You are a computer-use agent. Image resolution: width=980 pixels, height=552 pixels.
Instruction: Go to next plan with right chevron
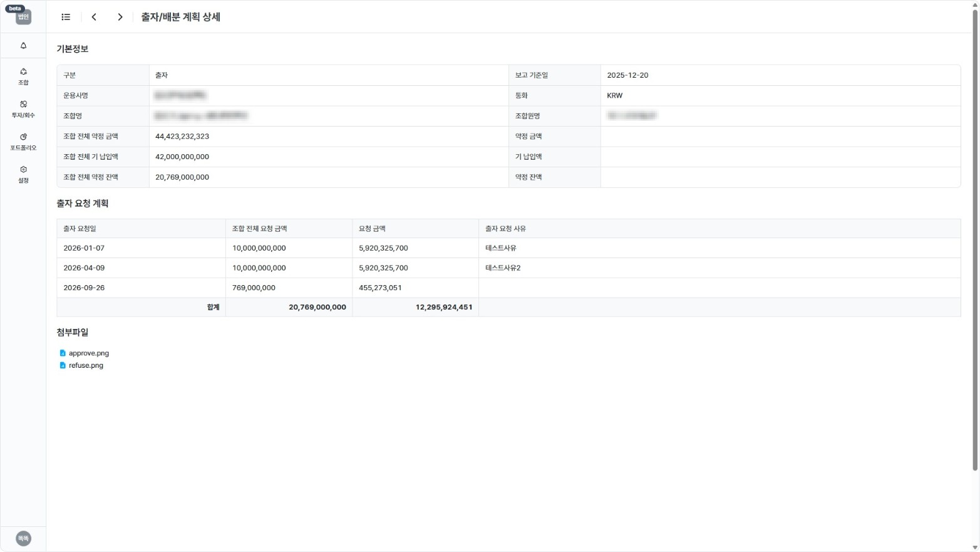coord(120,17)
